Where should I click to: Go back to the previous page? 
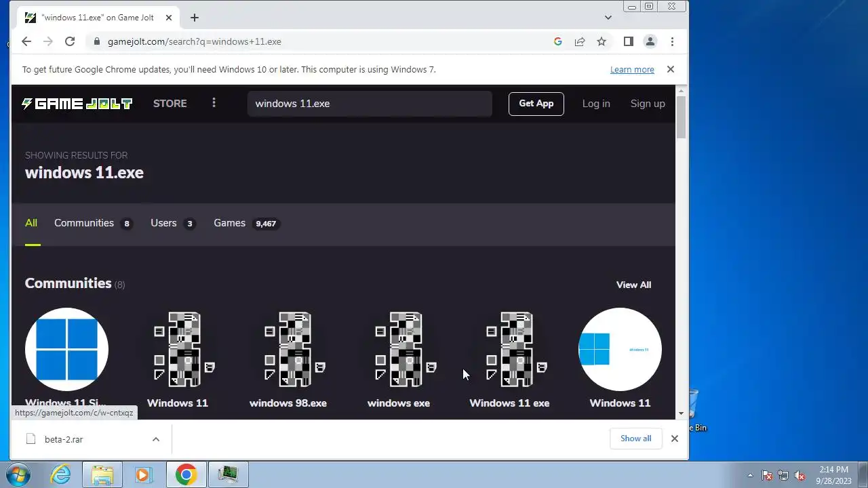(26, 41)
